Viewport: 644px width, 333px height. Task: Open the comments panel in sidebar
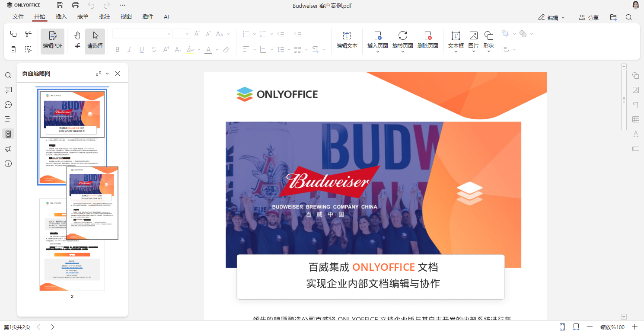tap(8, 90)
